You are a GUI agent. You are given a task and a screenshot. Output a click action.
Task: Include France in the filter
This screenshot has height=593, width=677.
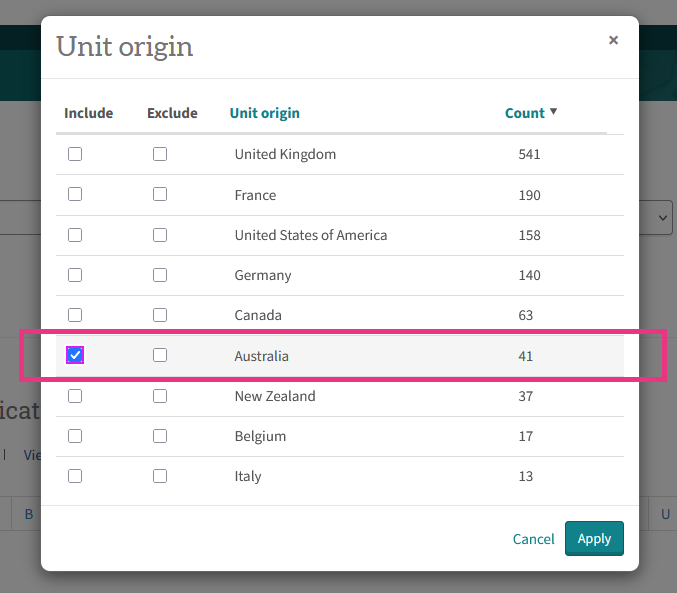coord(75,195)
